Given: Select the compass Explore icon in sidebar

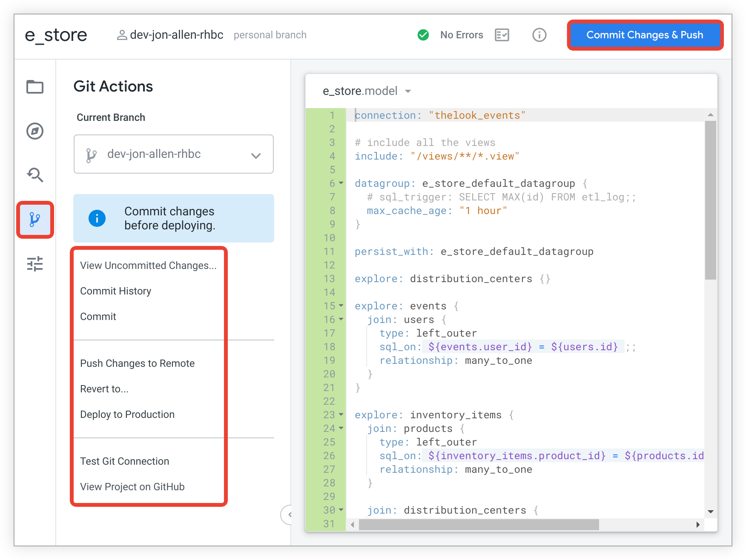Looking at the screenshot, I should click(x=35, y=131).
